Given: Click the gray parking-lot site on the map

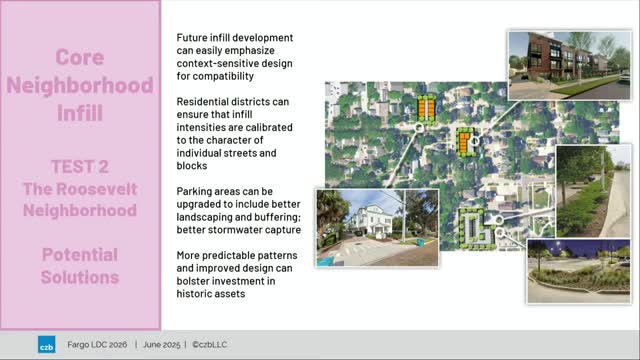Looking at the screenshot, I should click(x=476, y=229).
